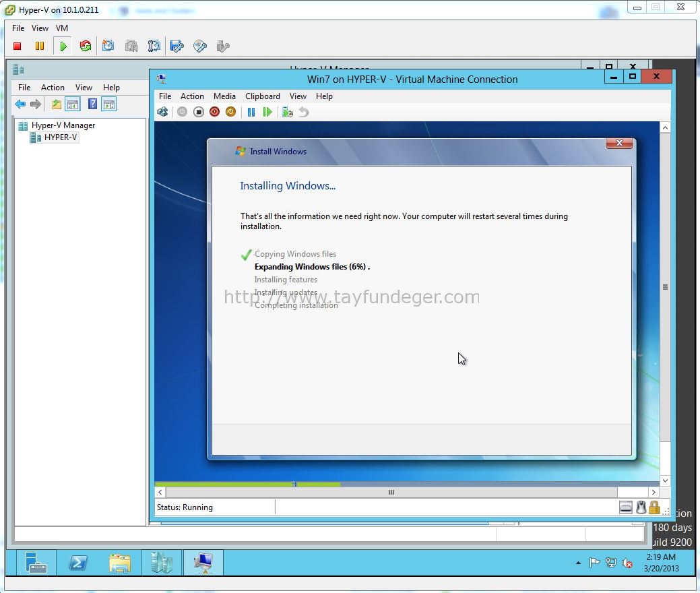Click the 'Expanding Windows files (6%)' step text
This screenshot has height=593, width=700.
click(x=312, y=267)
